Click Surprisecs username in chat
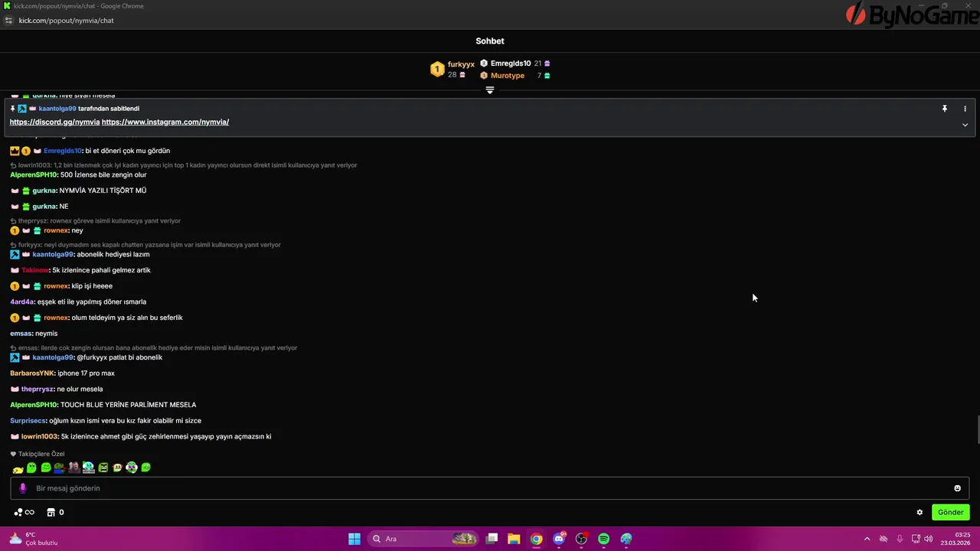Viewport: 980px width, 551px height. 28,421
